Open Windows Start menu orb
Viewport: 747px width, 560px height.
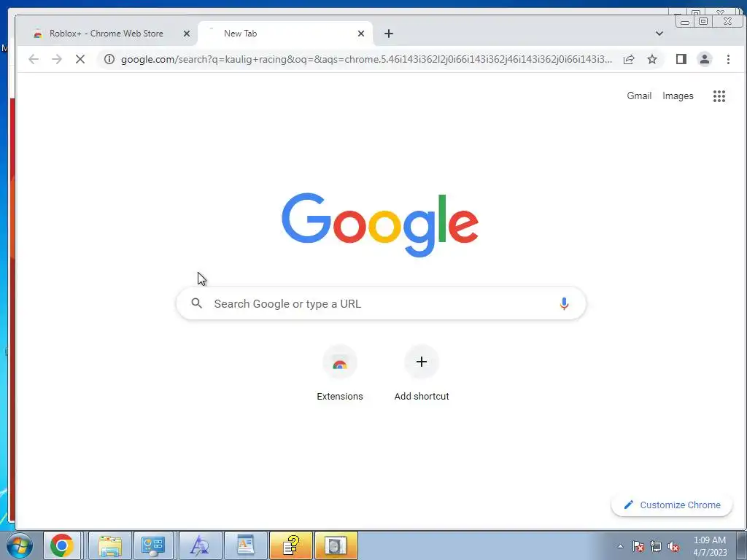(x=20, y=545)
